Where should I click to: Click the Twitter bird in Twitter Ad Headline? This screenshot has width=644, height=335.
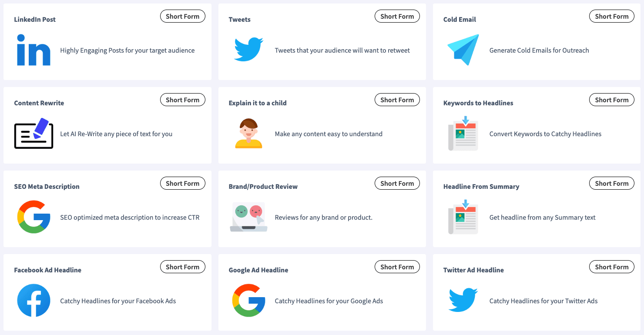[463, 300]
